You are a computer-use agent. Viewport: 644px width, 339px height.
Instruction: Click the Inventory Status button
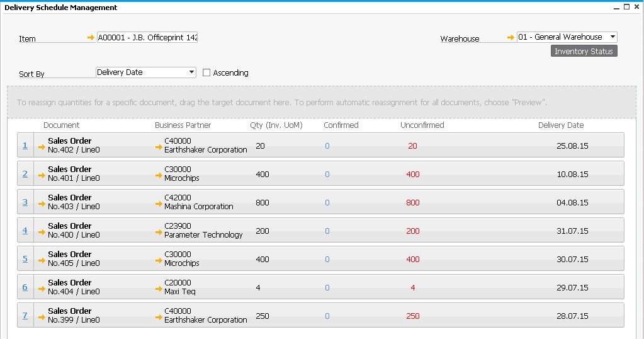584,52
